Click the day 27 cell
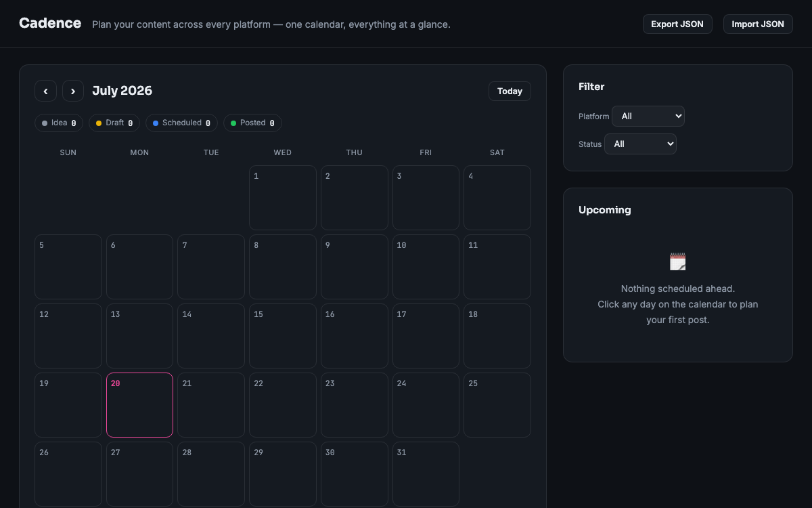Image resolution: width=812 pixels, height=508 pixels. 139,474
